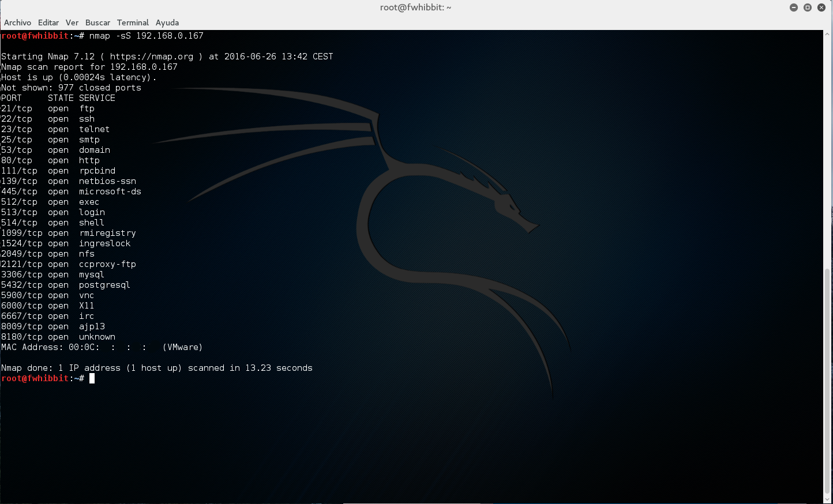Click the MAC Address line
The width and height of the screenshot is (833, 504).
coord(102,347)
